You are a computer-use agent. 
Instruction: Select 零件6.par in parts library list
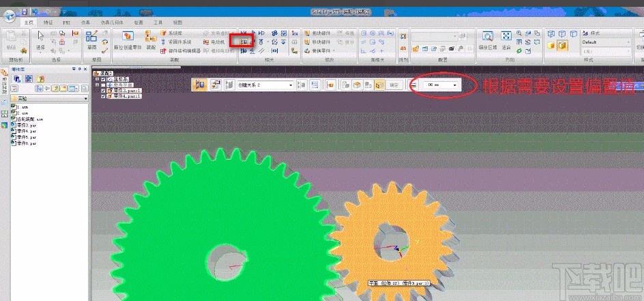[25, 143]
